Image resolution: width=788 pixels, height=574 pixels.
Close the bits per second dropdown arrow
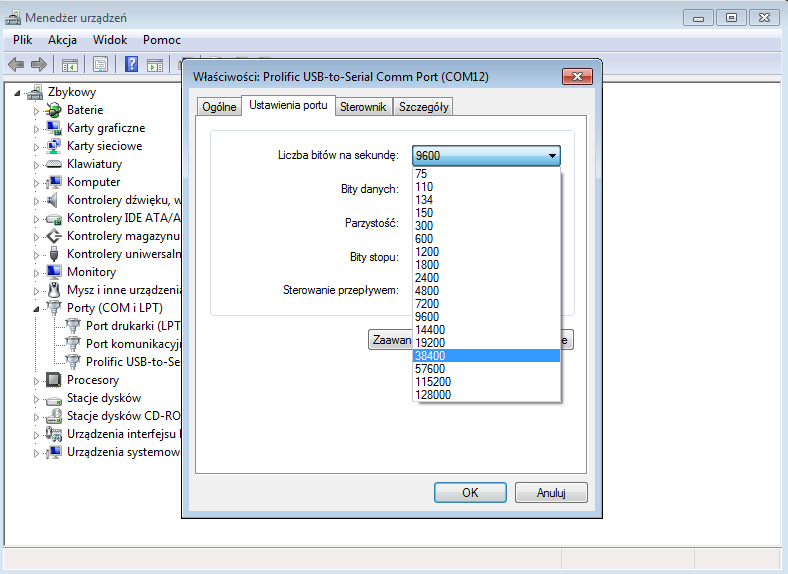[551, 156]
